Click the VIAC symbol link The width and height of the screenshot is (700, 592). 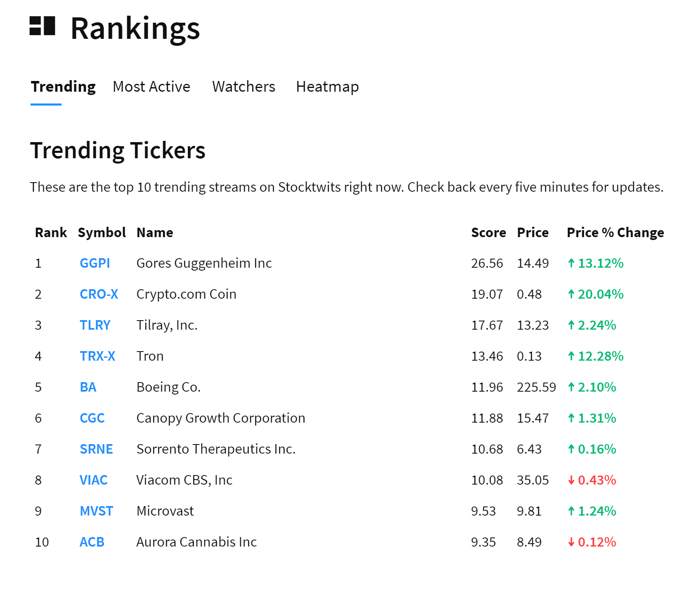point(93,480)
